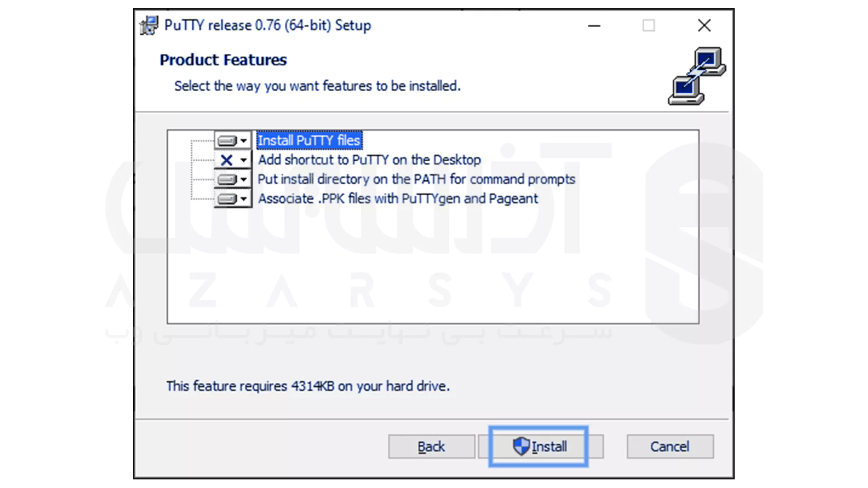Select Add shortcut to PuTTY on the Desktop
The height and width of the screenshot is (488, 868).
click(x=369, y=160)
